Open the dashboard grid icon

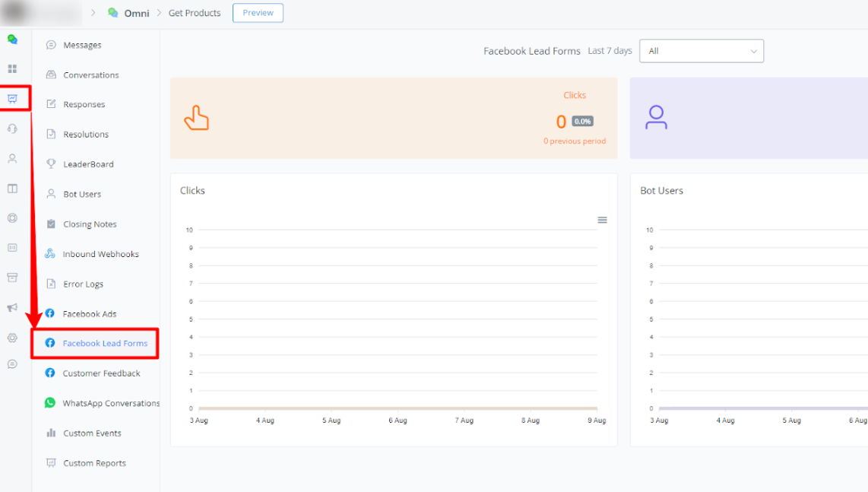click(x=12, y=68)
